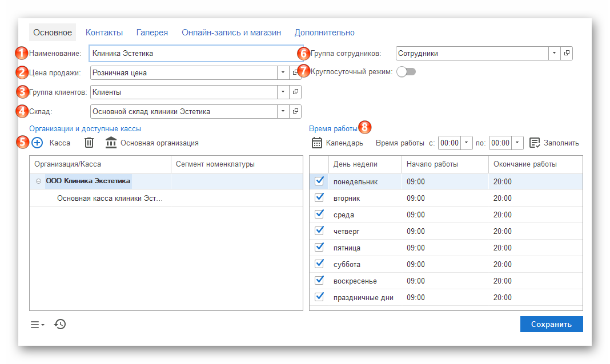610x364 pixels.
Task: Switch to the Контакты tab
Action: (x=104, y=33)
